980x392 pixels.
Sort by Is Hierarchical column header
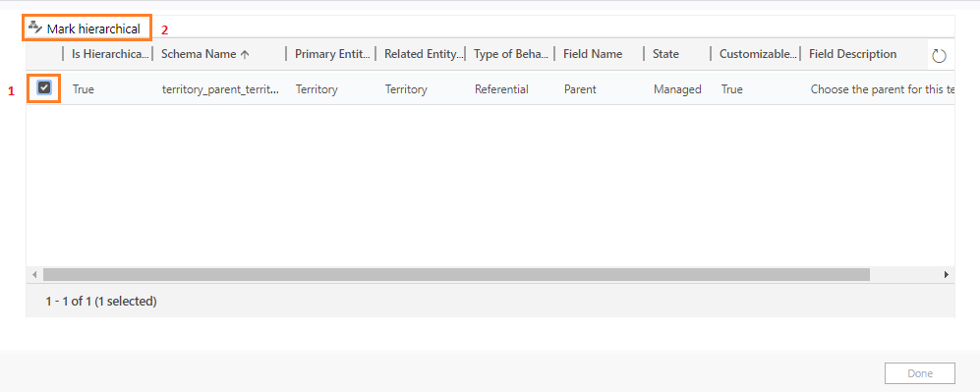[x=111, y=54]
